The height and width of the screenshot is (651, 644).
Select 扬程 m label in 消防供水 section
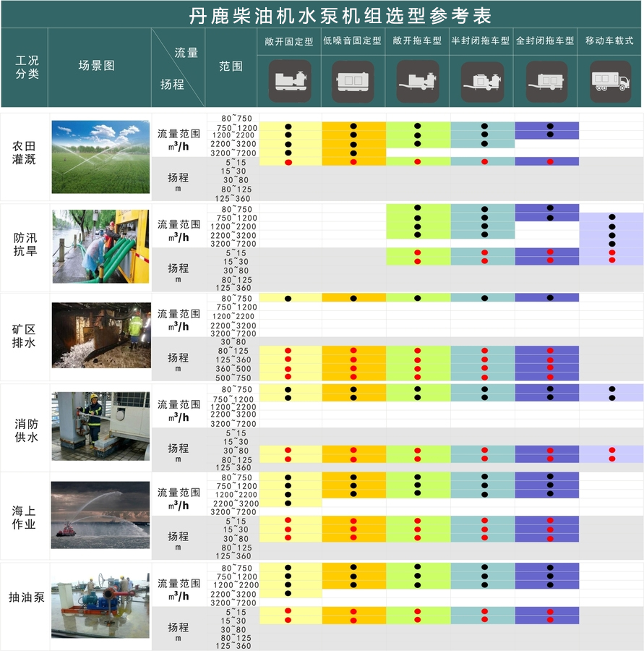[178, 453]
